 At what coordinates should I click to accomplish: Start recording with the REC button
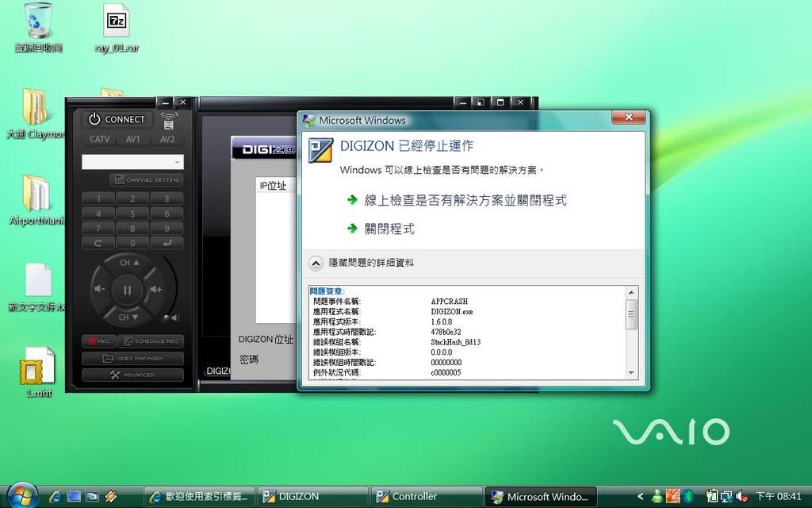pyautogui.click(x=98, y=341)
